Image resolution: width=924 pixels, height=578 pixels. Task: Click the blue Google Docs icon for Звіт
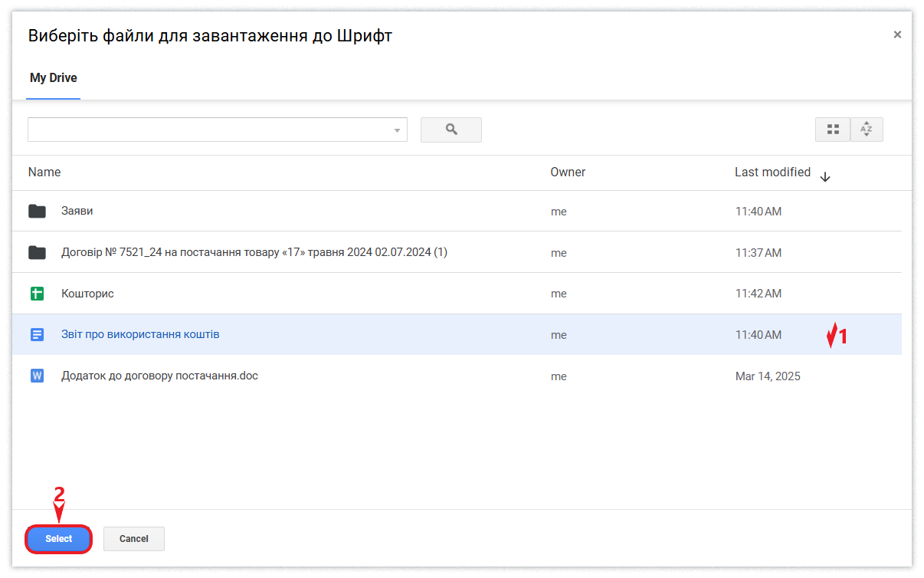click(x=37, y=335)
